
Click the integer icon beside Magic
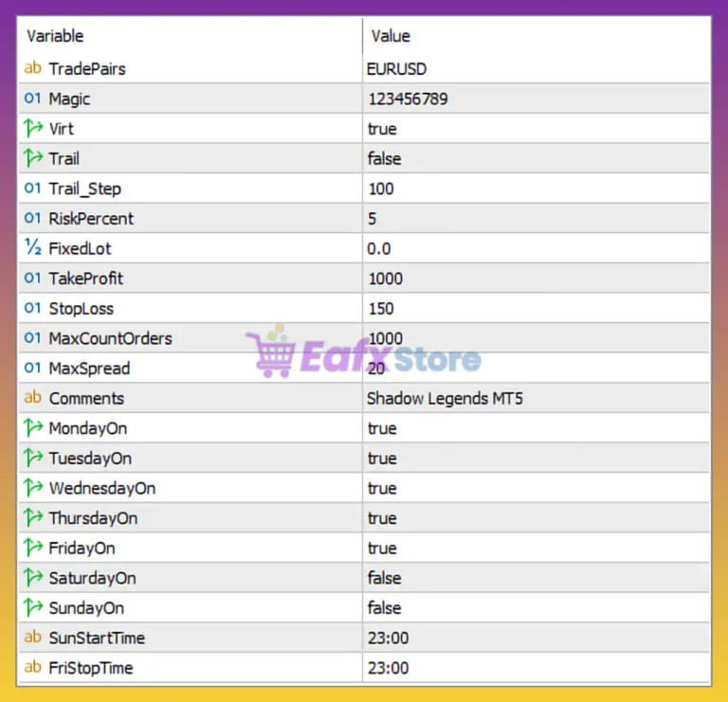click(x=32, y=98)
